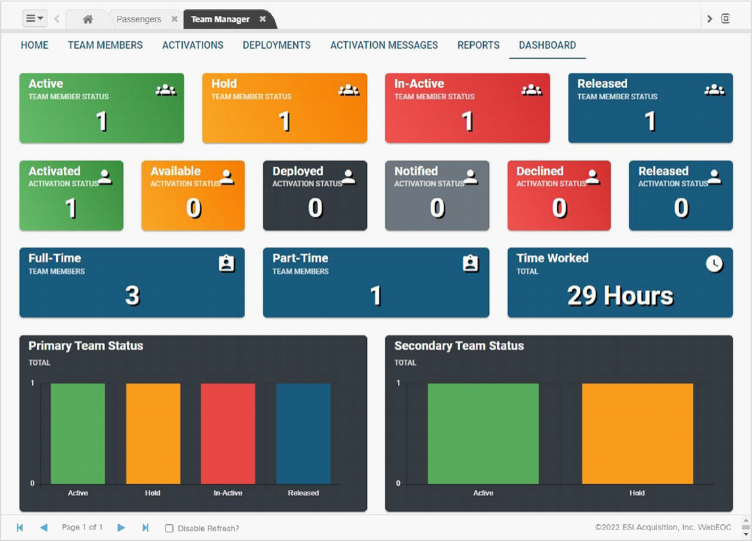Open the hamburger menu dropdown

tap(34, 18)
